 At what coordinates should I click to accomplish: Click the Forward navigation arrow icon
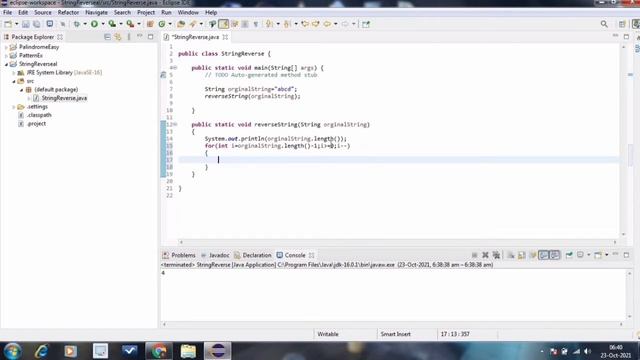pos(345,24)
